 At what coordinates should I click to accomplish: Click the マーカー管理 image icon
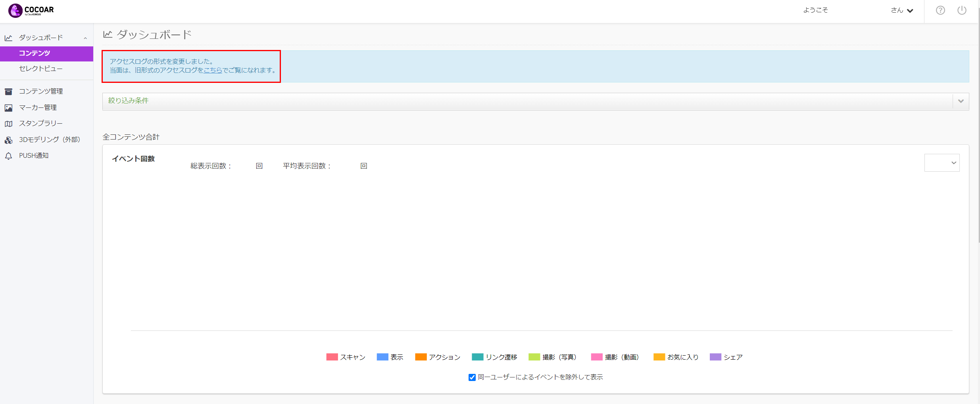pos(8,108)
